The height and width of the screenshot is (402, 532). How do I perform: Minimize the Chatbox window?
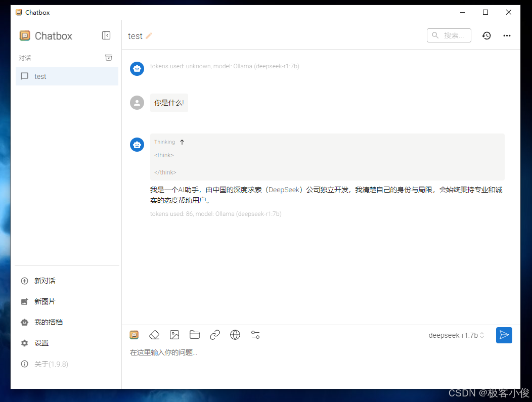pyautogui.click(x=462, y=12)
